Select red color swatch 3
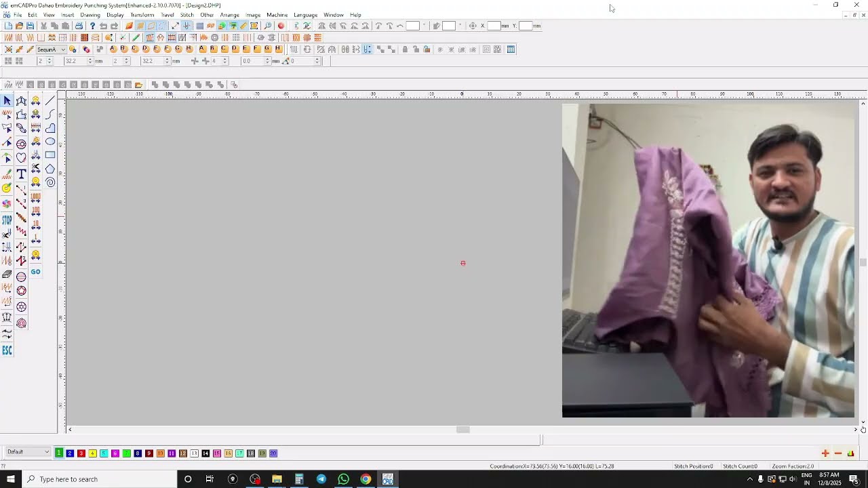 [x=81, y=453]
